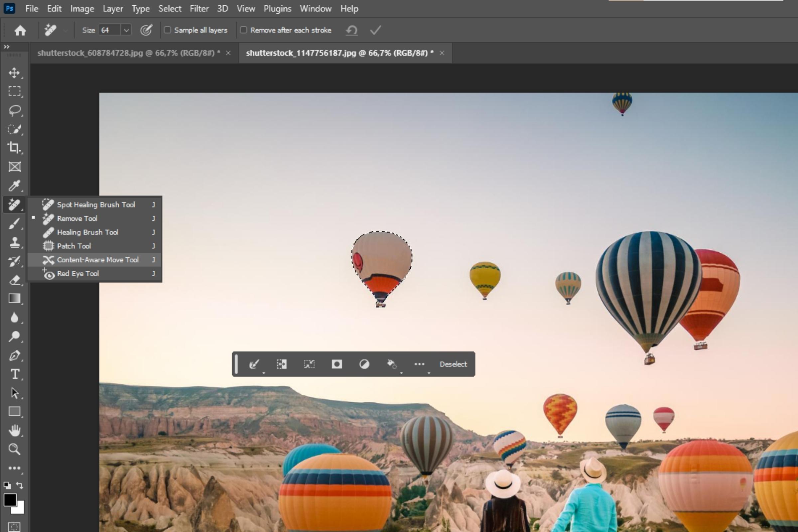Pick the Eyedropper tool
The width and height of the screenshot is (798, 532).
14,186
